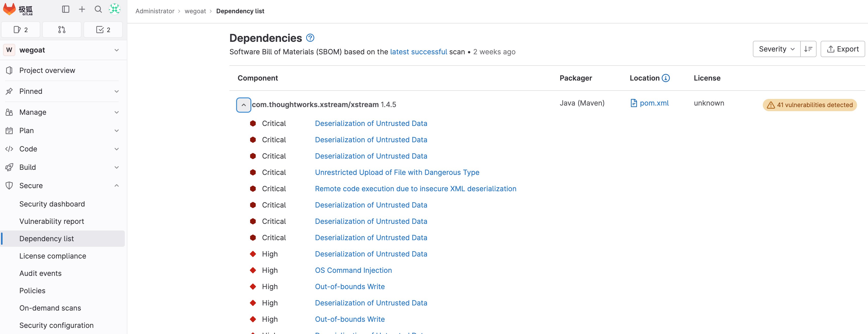Open search with the magnifier icon
The image size is (868, 334).
tap(98, 9)
